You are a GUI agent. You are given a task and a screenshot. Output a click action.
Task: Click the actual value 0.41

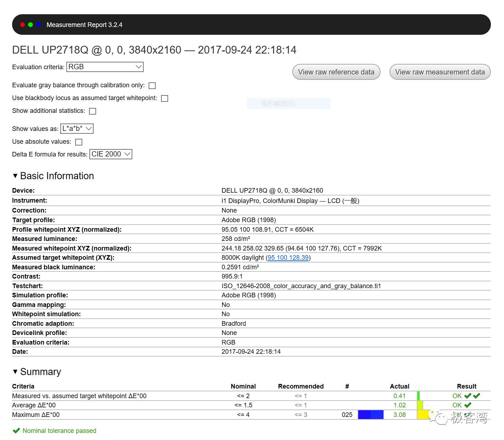399,396
